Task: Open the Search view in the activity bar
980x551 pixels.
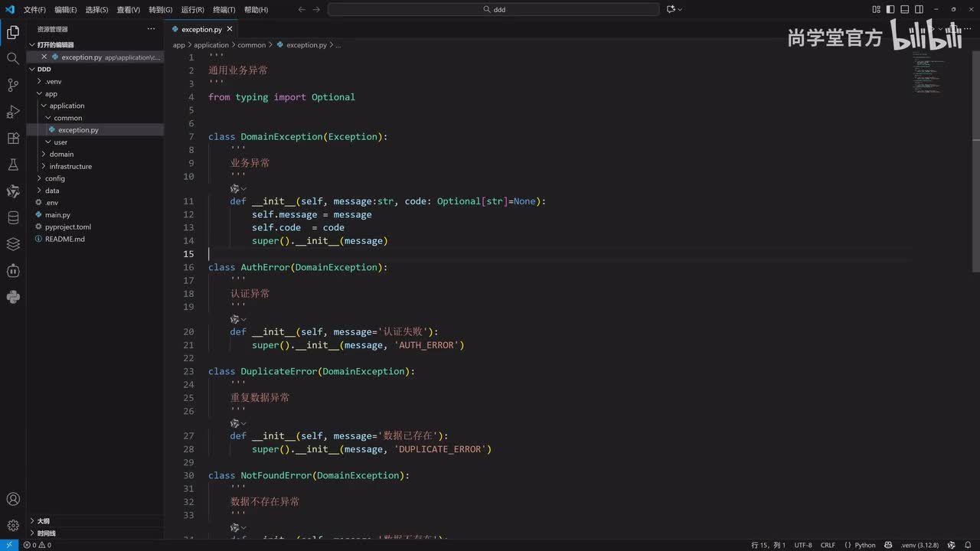Action: pyautogui.click(x=13, y=58)
